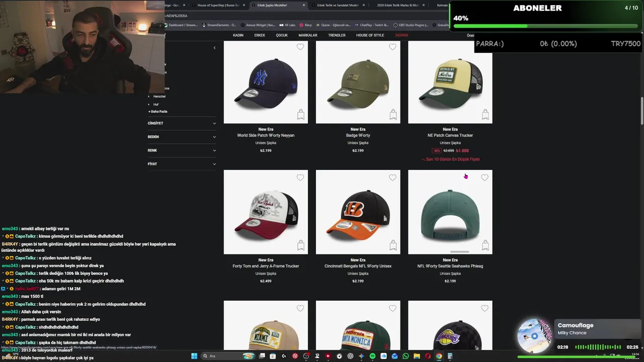Expand the BEDEN filter

[x=182, y=137]
